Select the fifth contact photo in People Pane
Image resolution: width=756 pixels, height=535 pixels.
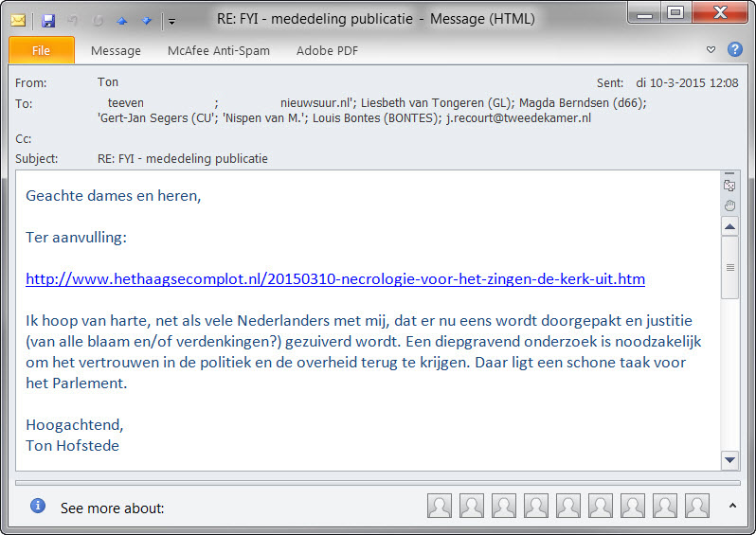[x=568, y=506]
